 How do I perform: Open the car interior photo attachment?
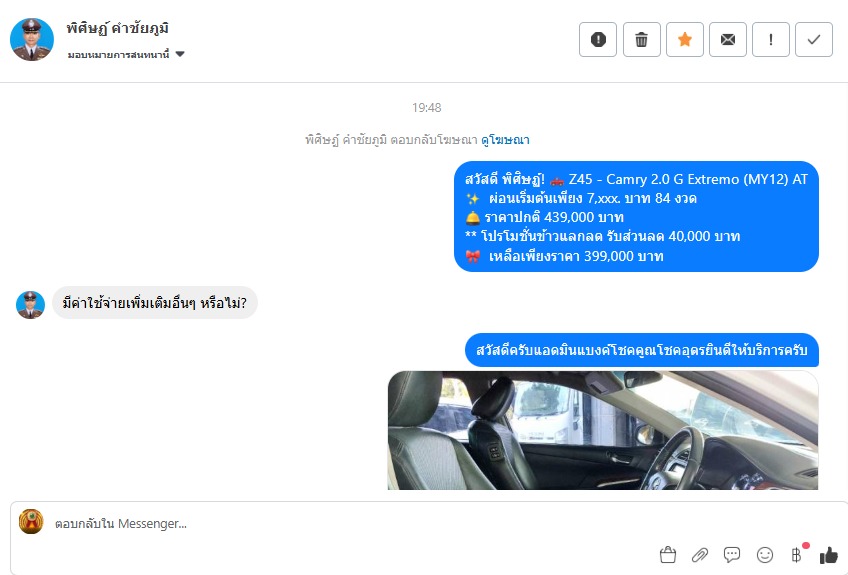pyautogui.click(x=602, y=431)
